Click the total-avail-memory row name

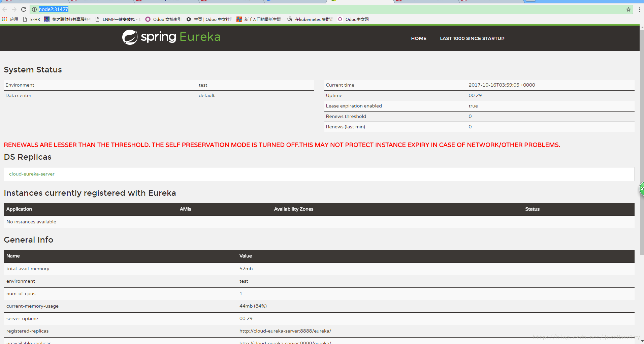point(28,269)
